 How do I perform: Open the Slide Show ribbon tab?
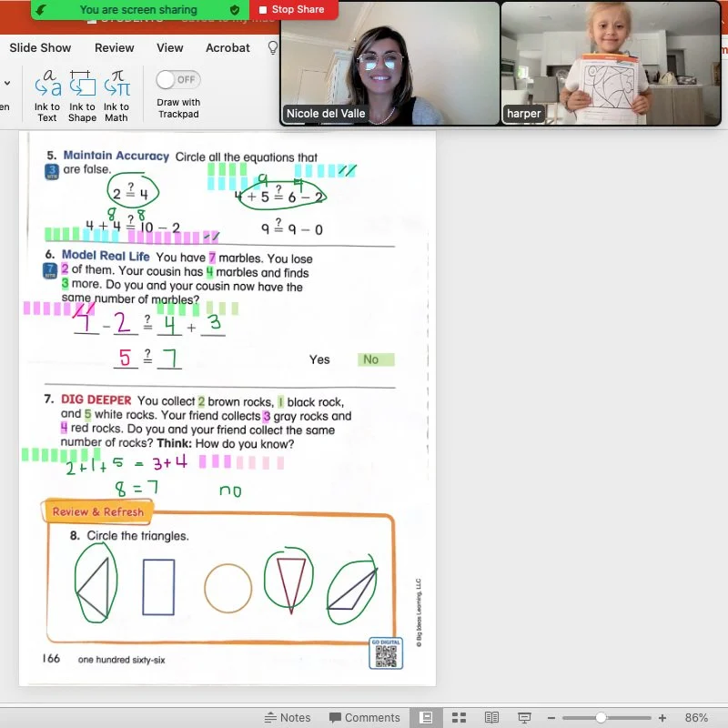point(40,48)
